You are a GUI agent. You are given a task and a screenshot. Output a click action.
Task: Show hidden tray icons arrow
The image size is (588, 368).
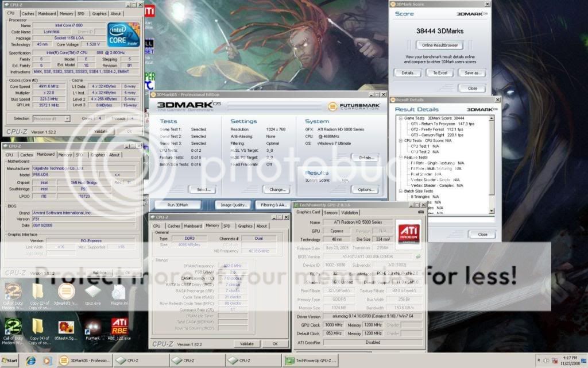pos(539,361)
